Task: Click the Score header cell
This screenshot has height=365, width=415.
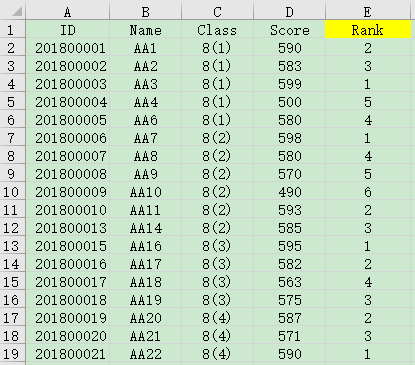Action: coord(290,29)
